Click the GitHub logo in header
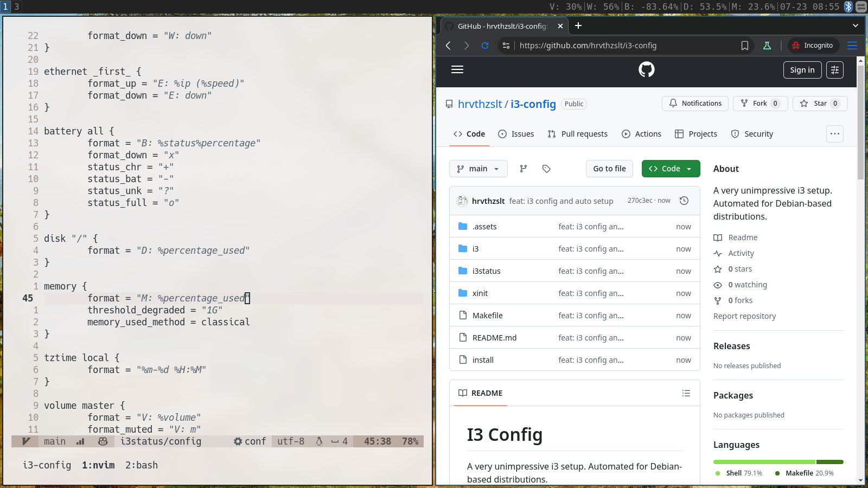 [646, 69]
